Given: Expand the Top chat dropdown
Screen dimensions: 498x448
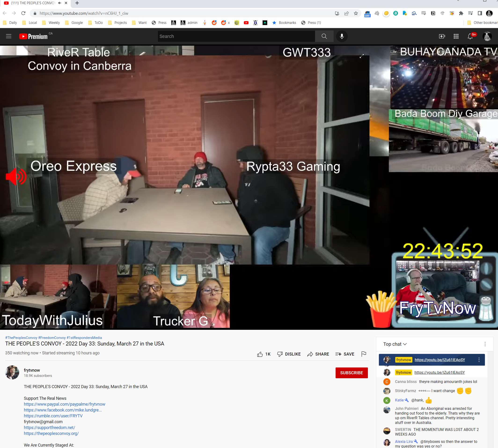Looking at the screenshot, I should click(x=395, y=344).
